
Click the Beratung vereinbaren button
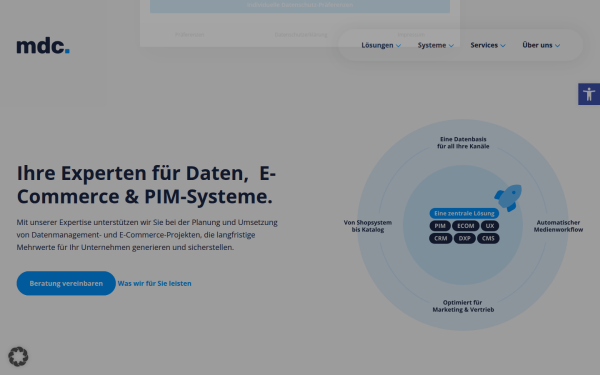point(66,283)
